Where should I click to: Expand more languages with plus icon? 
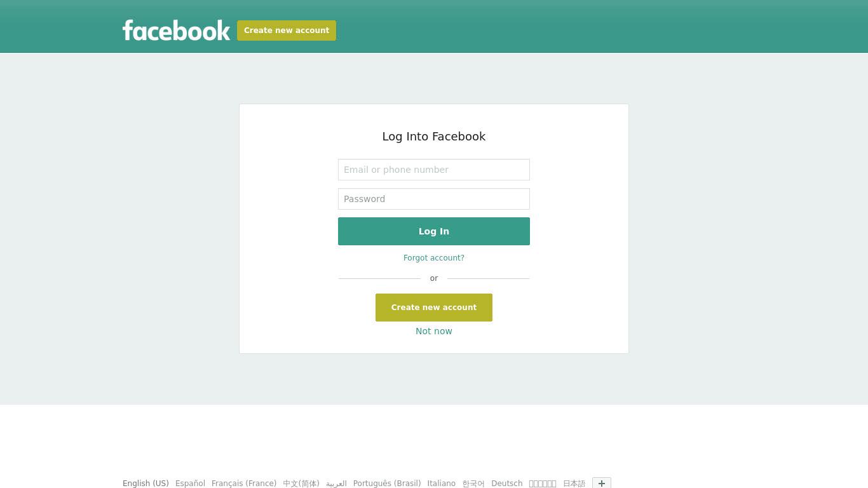pyautogui.click(x=602, y=483)
